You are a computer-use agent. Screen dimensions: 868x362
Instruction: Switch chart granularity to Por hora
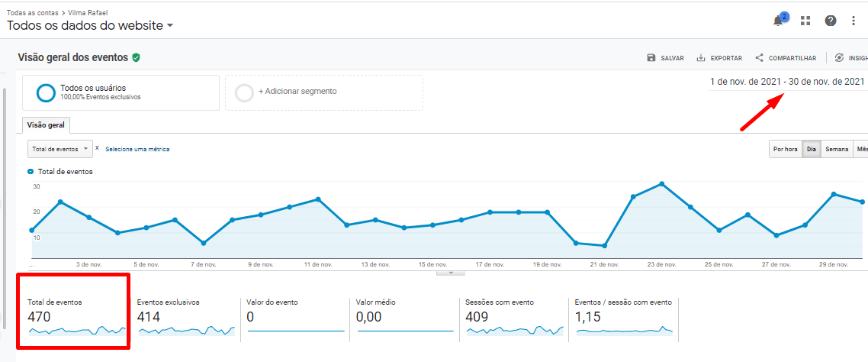pyautogui.click(x=785, y=149)
